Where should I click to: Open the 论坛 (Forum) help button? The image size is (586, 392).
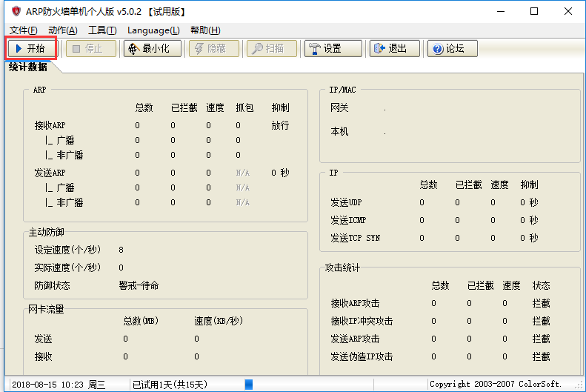pyautogui.click(x=452, y=49)
